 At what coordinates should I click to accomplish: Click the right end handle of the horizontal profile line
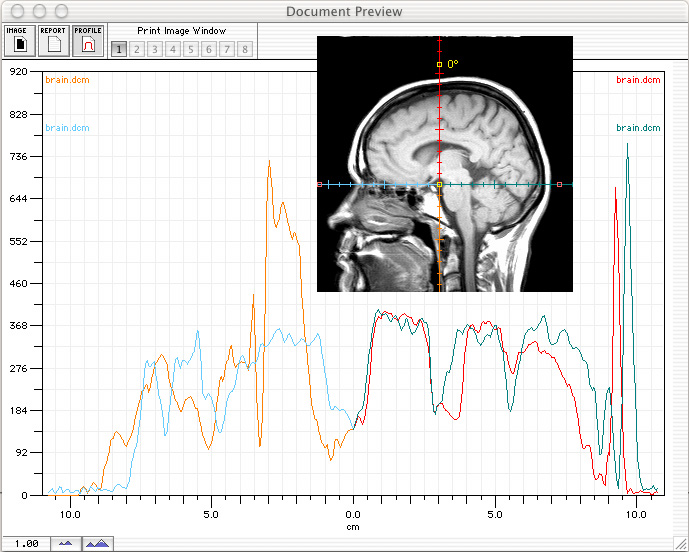pos(559,184)
